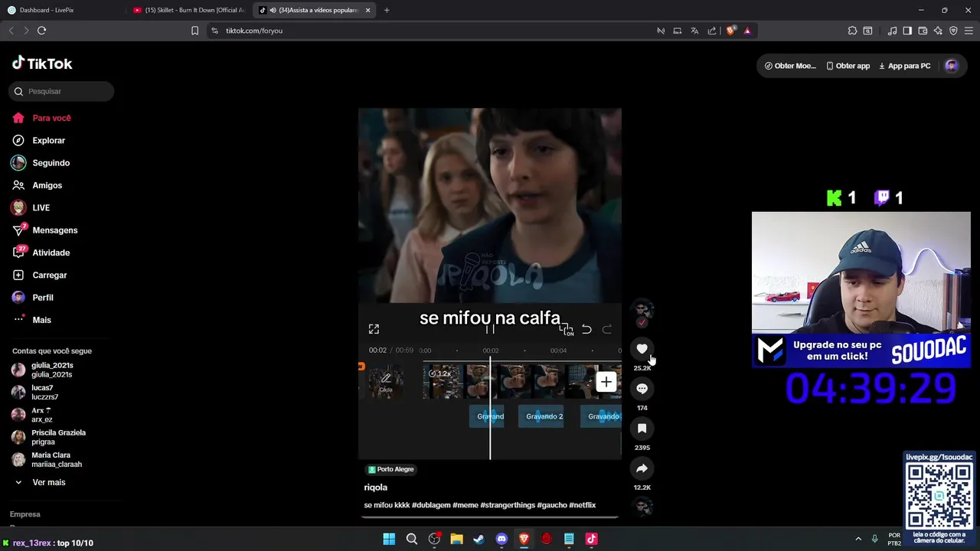Image resolution: width=980 pixels, height=551 pixels.
Task: Open the riqola username link
Action: pyautogui.click(x=375, y=487)
